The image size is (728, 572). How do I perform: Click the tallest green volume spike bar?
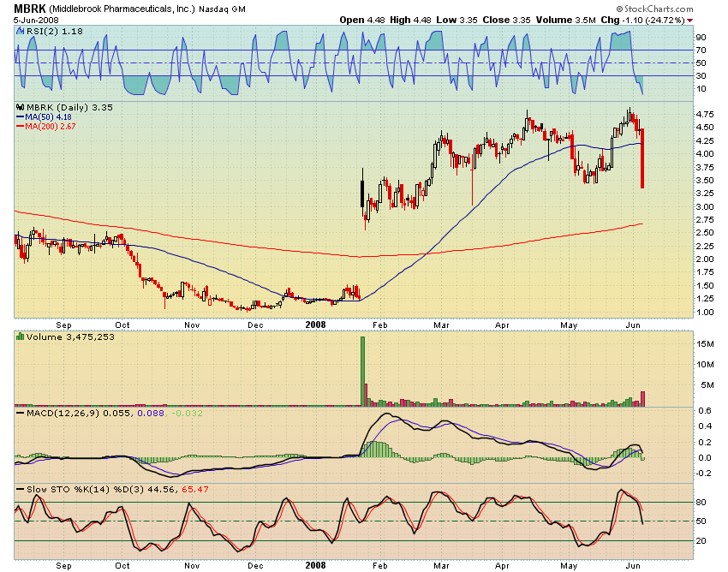click(362, 372)
